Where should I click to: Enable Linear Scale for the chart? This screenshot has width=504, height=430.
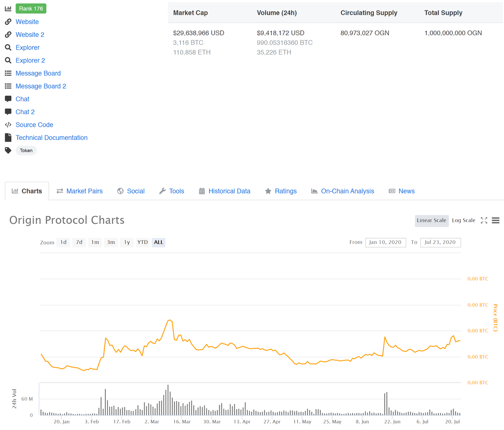[x=431, y=220]
